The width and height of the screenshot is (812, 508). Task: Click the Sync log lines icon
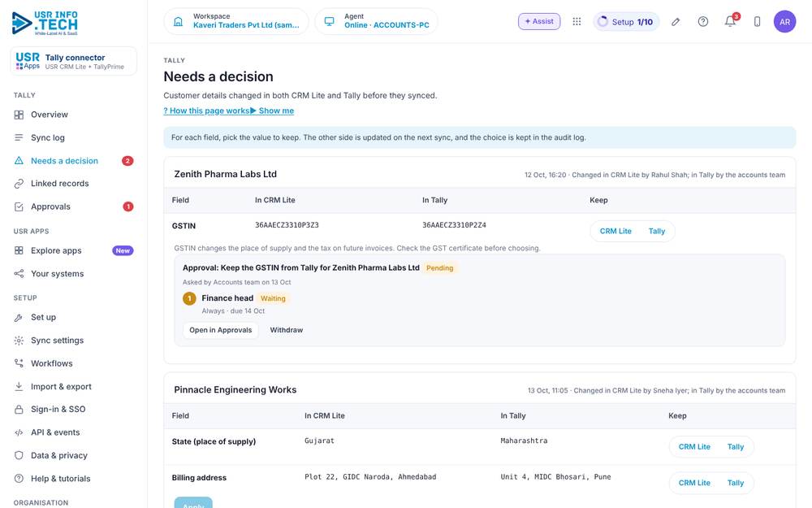19,137
